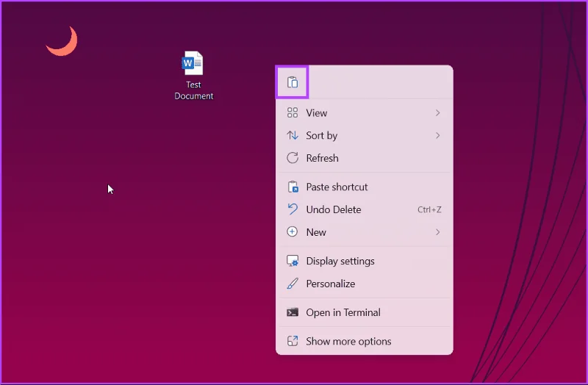This screenshot has height=385, width=588.
Task: Expand the New submenu chevron
Action: [x=437, y=232]
